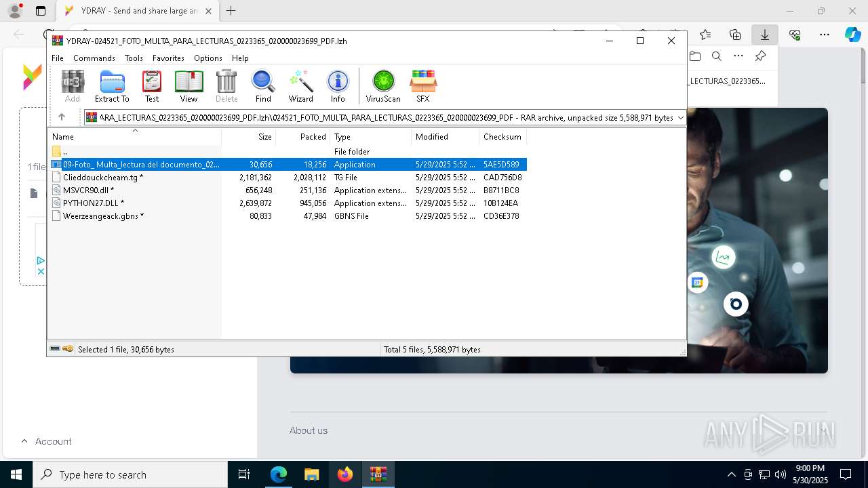Pin the downloads panel
The image size is (868, 488).
pos(760,56)
